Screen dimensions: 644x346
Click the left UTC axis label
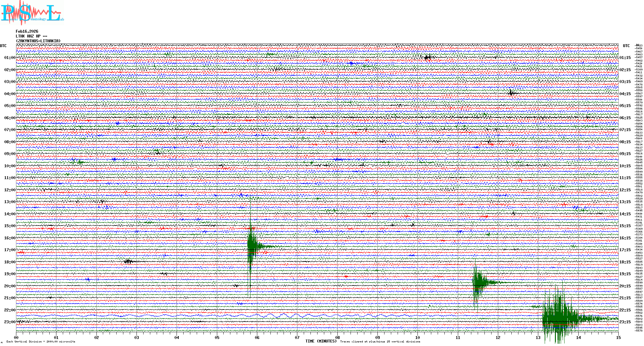click(3, 46)
